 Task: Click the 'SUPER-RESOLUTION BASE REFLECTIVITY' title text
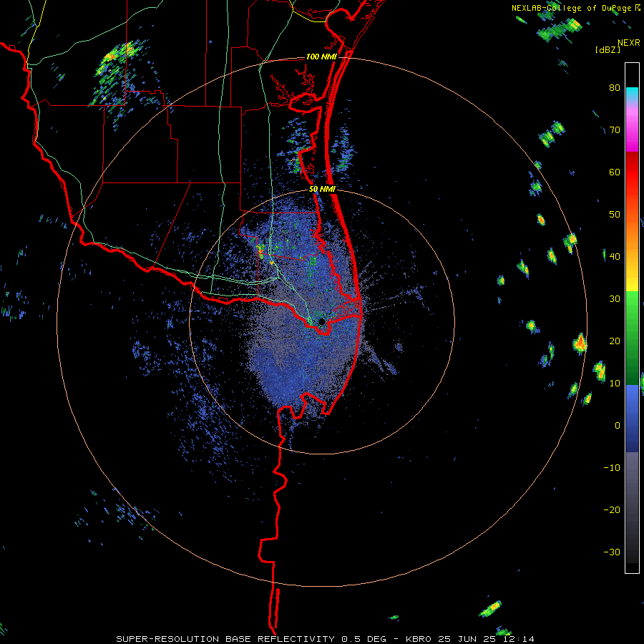pos(225,639)
